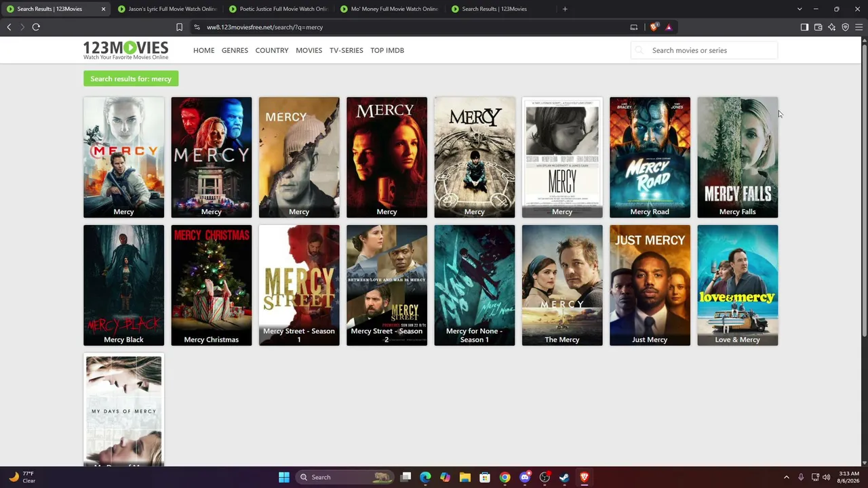Open the Brave Shields panel
Viewport: 868px width, 488px height.
654,27
